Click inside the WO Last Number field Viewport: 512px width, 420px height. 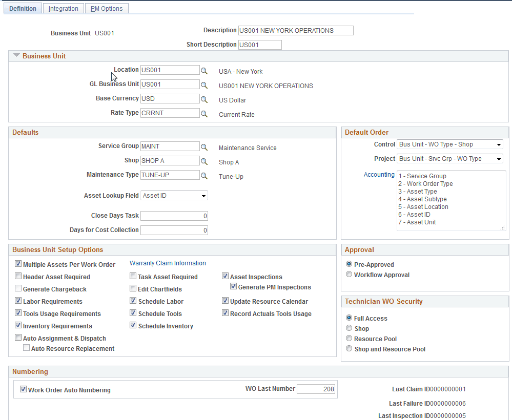[x=316, y=389]
